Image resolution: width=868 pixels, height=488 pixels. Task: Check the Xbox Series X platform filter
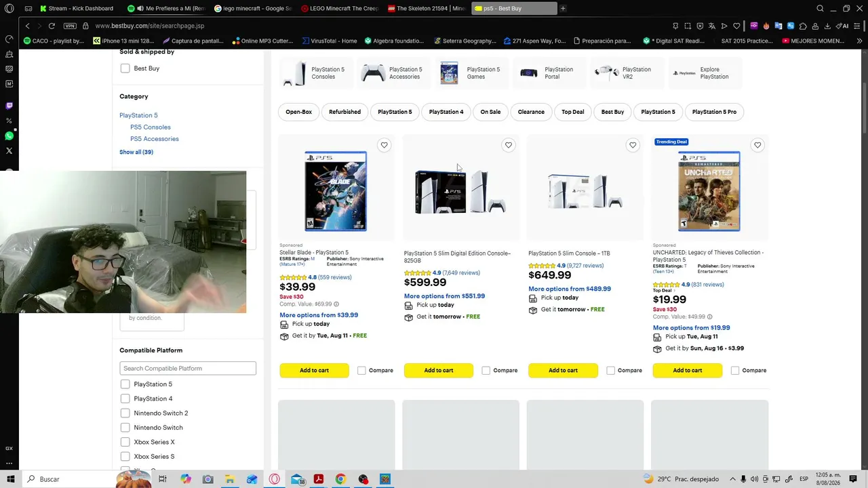tap(125, 442)
